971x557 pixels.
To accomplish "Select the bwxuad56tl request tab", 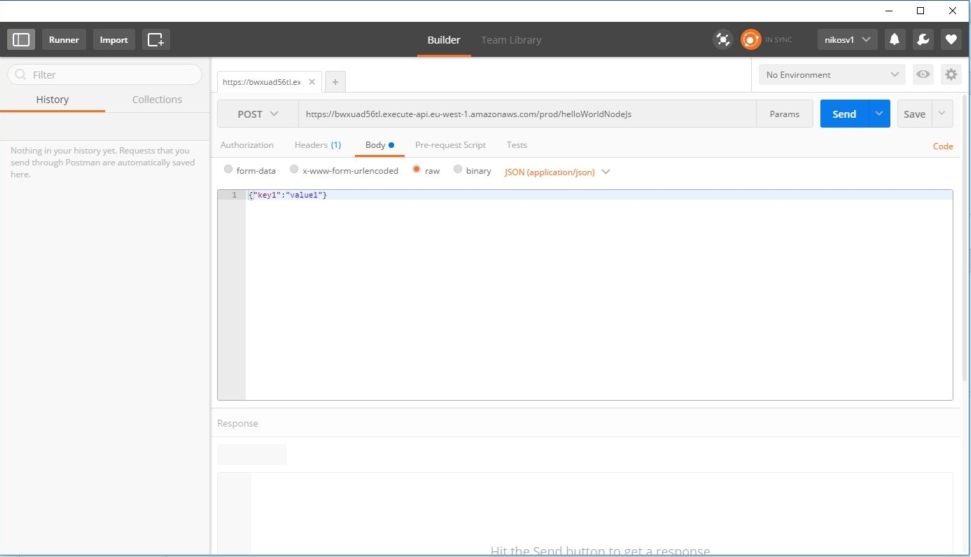I will tap(261, 82).
